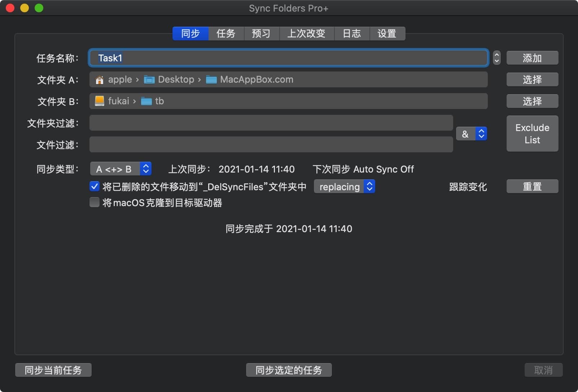Open the replacing dropdown
This screenshot has width=578, height=392.
click(344, 187)
